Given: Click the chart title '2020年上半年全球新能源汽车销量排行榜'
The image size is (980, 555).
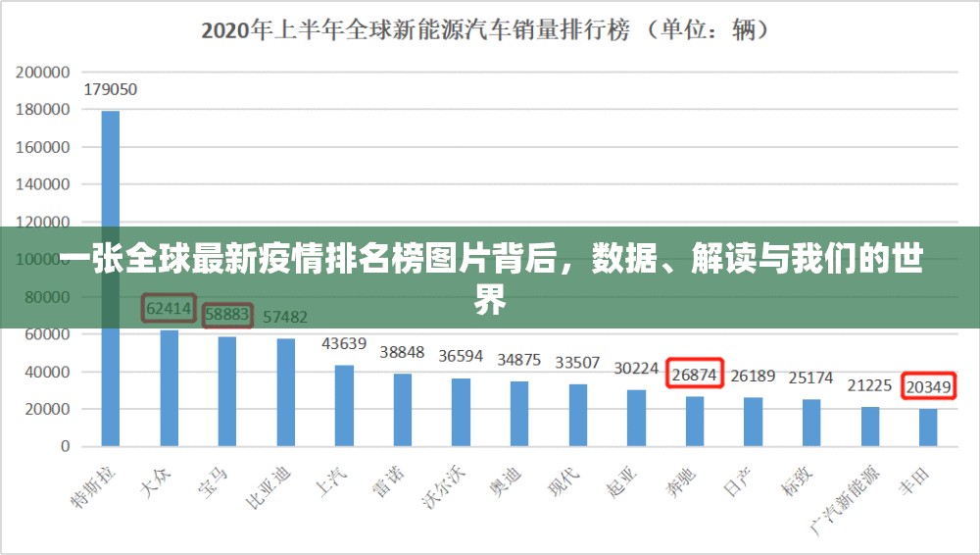Looking at the screenshot, I should click(x=416, y=30).
